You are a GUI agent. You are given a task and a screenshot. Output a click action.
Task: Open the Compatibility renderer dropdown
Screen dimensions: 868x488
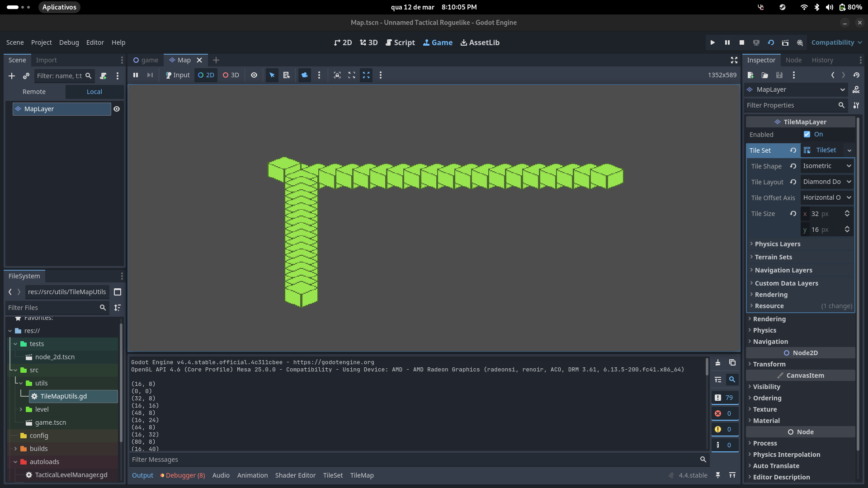click(x=835, y=42)
